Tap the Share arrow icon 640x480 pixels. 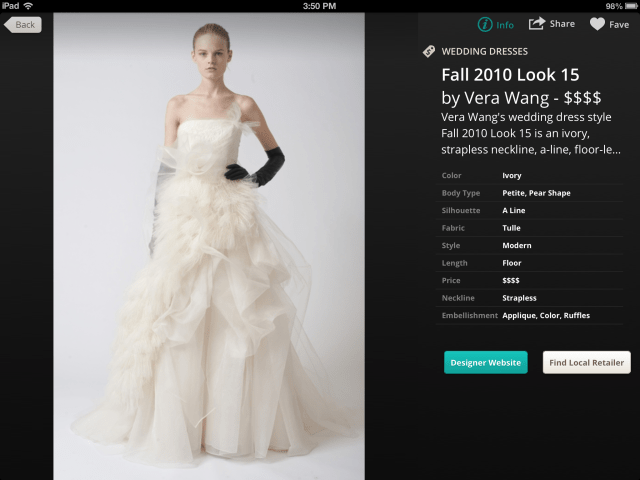pos(537,24)
